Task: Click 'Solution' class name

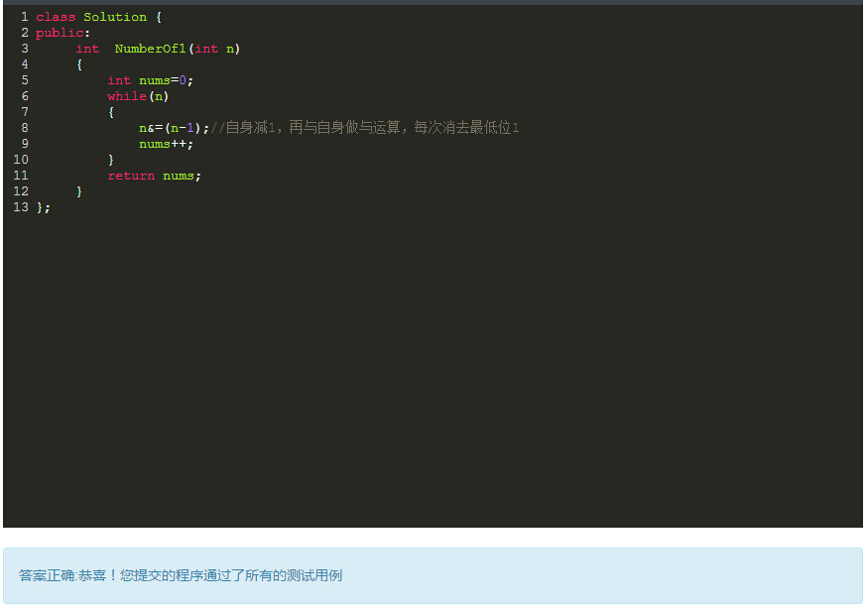Action: tap(115, 17)
